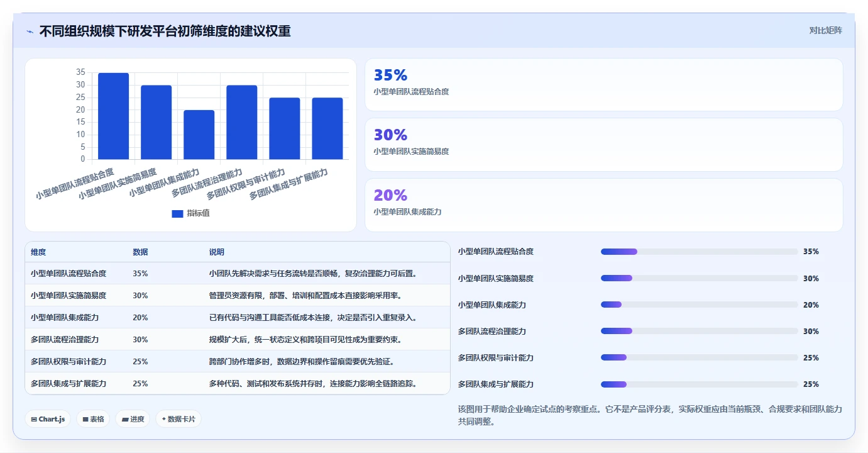
Task: Toggle the 指标值 legend color box
Action: [x=177, y=214]
